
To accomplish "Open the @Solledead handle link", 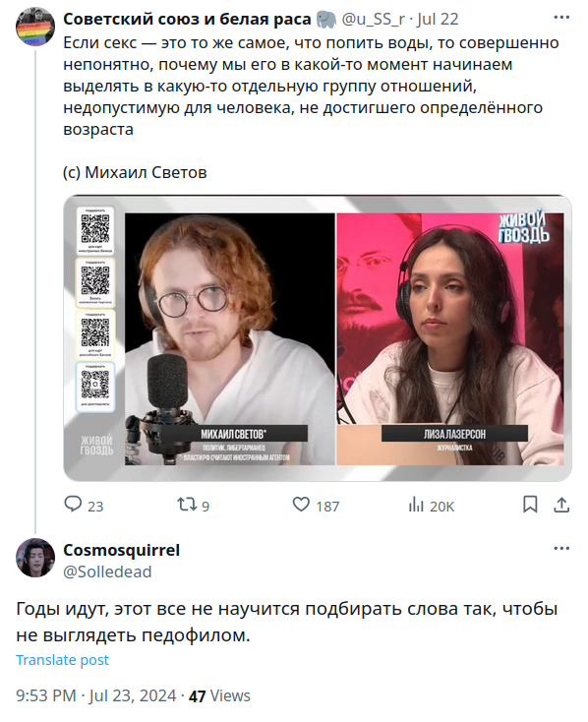I will click(107, 572).
